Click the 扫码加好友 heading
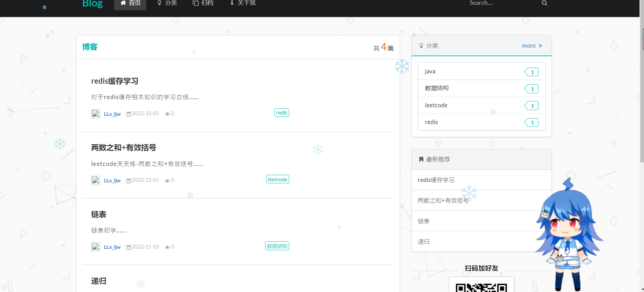This screenshot has width=644, height=292. coord(482,268)
